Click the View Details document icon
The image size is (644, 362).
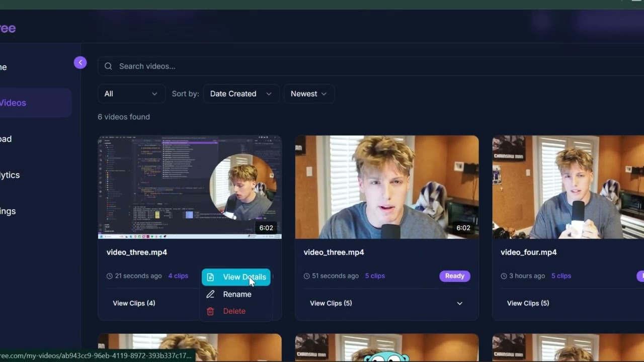pyautogui.click(x=210, y=277)
